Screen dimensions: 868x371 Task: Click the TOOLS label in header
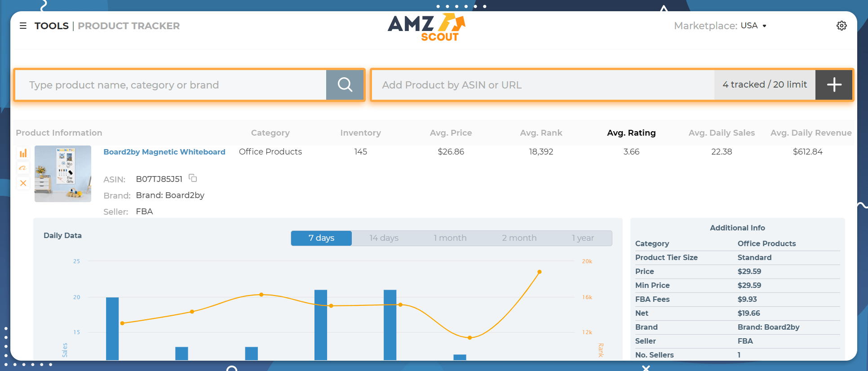[52, 26]
